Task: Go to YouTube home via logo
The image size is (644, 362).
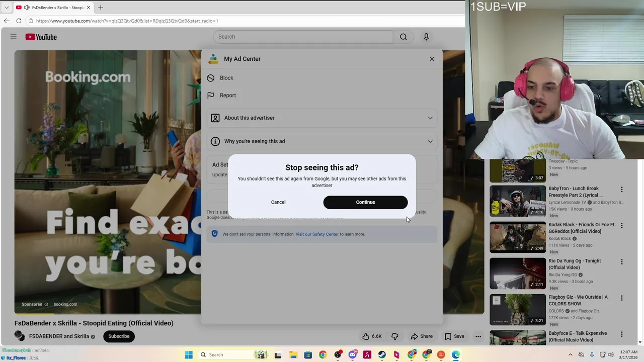Action: 41,37
